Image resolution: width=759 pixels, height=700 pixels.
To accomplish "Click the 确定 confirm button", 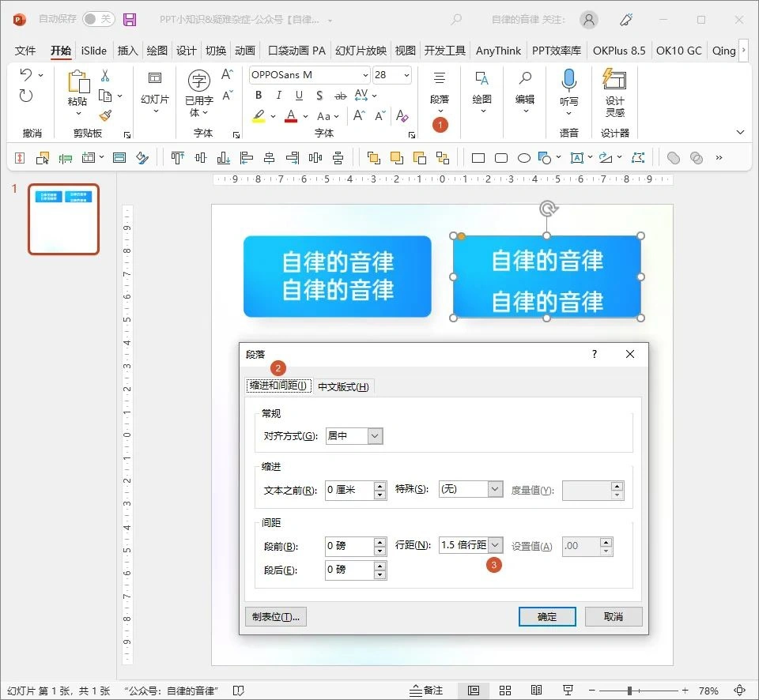I will point(547,616).
